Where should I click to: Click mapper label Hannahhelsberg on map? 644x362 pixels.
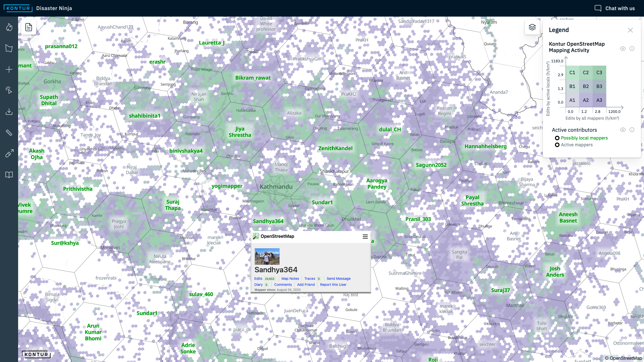pos(485,146)
